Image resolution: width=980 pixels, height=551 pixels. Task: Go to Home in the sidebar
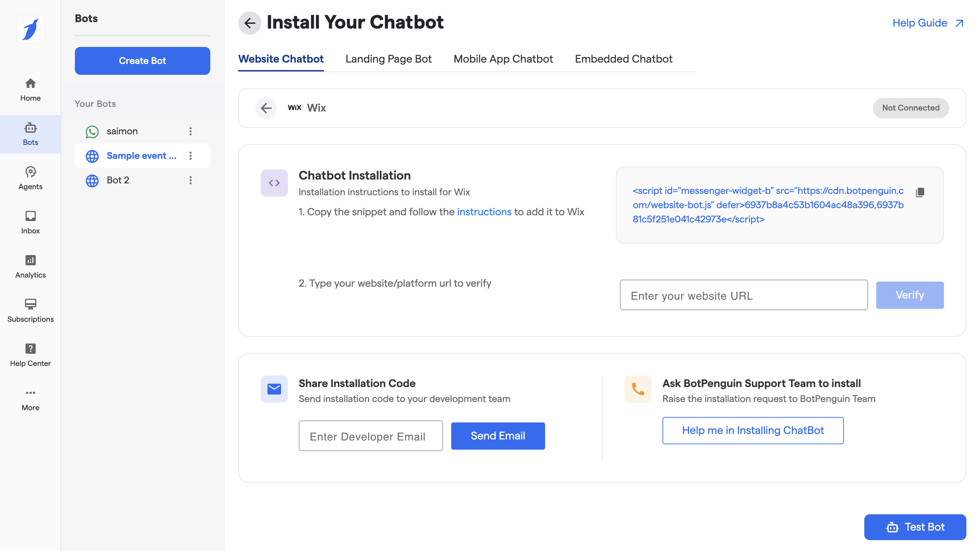tap(30, 90)
